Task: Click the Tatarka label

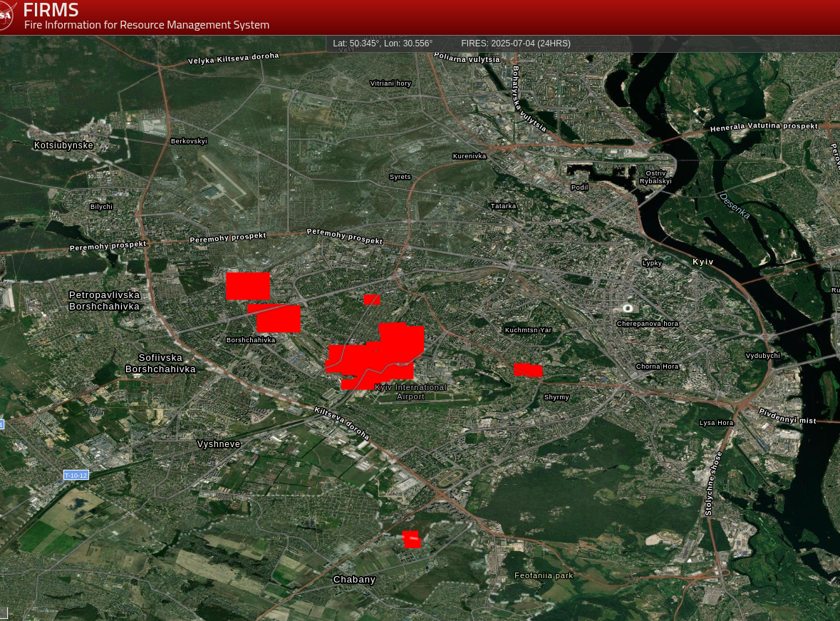Action: 504,206
